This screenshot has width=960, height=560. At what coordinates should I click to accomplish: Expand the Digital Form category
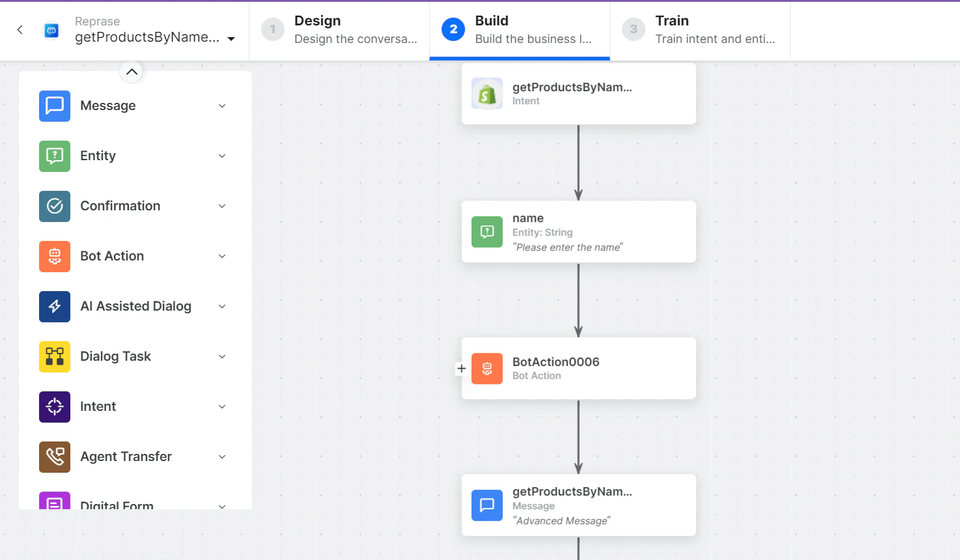pyautogui.click(x=222, y=505)
